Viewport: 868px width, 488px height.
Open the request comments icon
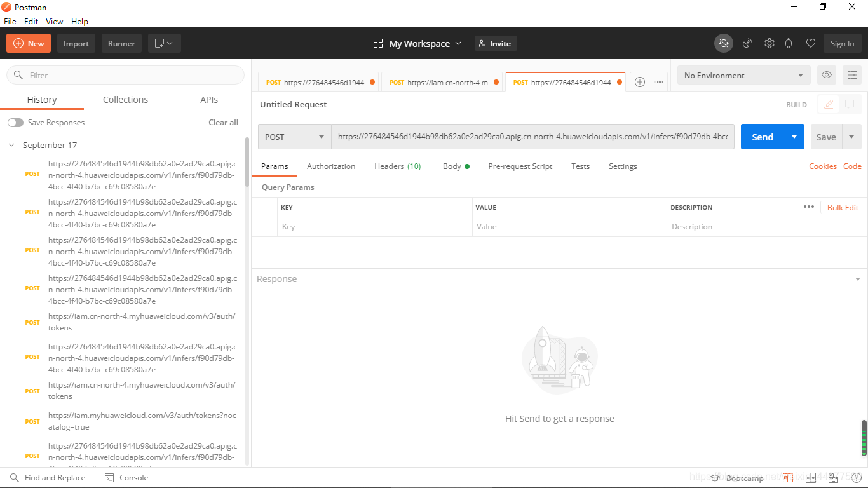[x=850, y=105]
